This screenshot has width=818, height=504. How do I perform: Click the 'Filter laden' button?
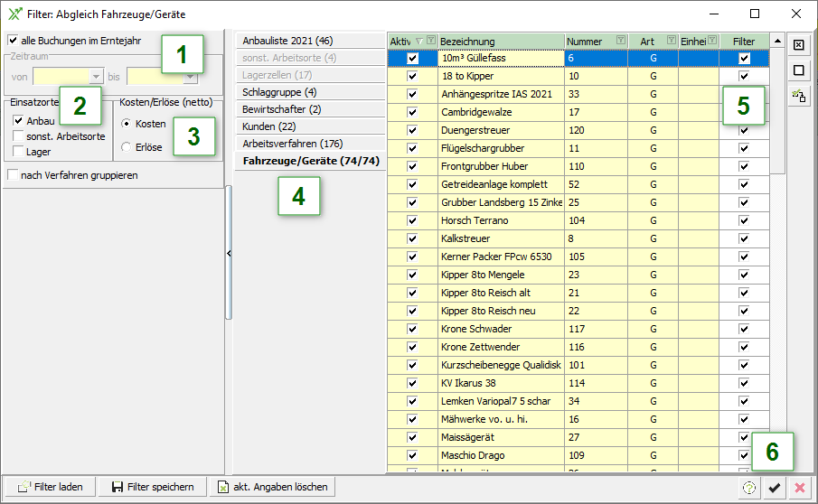(51, 487)
